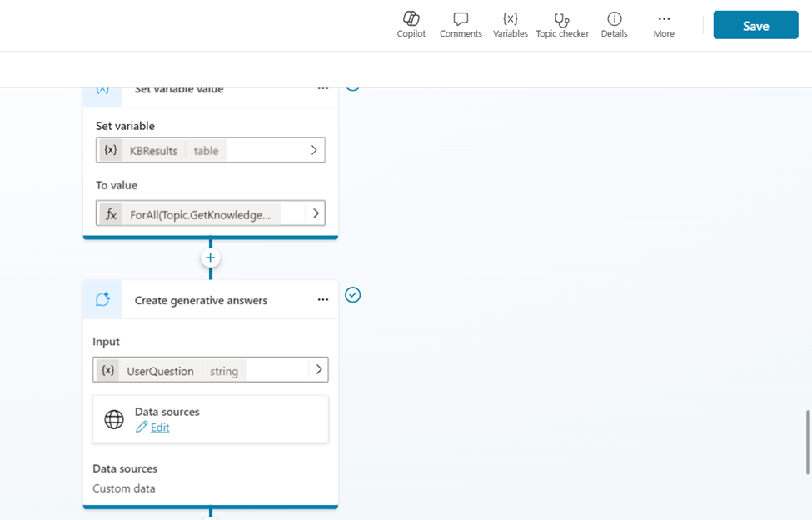812x520 pixels.
Task: Open Set variable value node options menu
Action: pyautogui.click(x=323, y=88)
